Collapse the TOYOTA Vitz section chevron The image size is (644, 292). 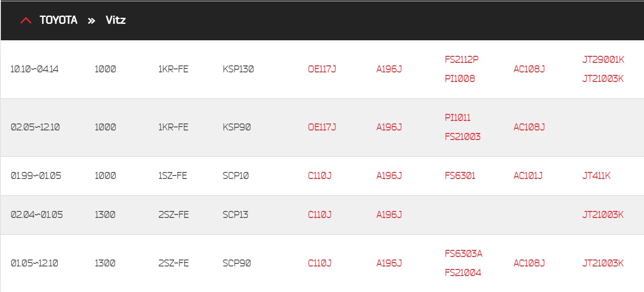tap(26, 20)
